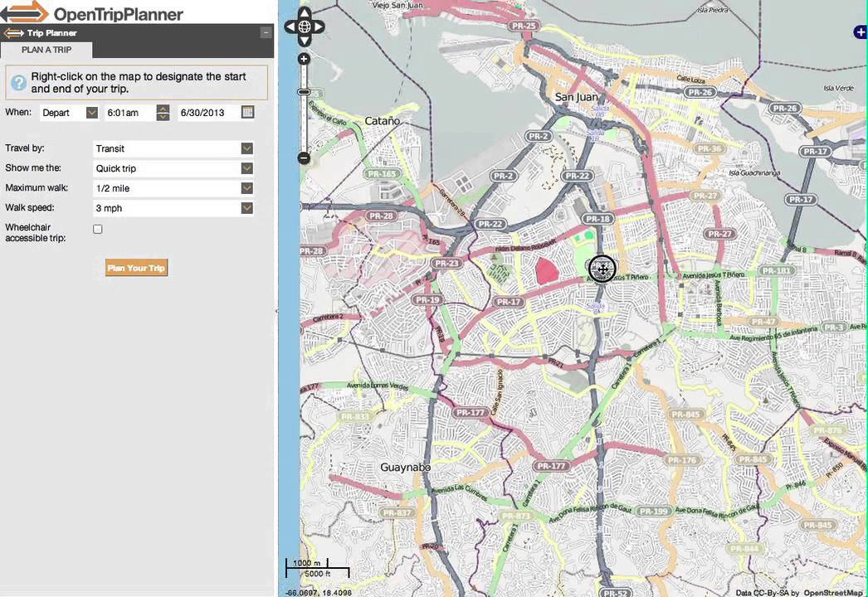Click the San Juan map label

click(x=576, y=97)
